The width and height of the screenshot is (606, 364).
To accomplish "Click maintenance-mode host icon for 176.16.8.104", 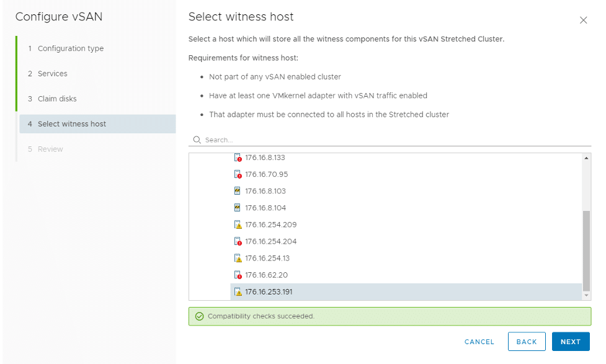I will pyautogui.click(x=238, y=208).
